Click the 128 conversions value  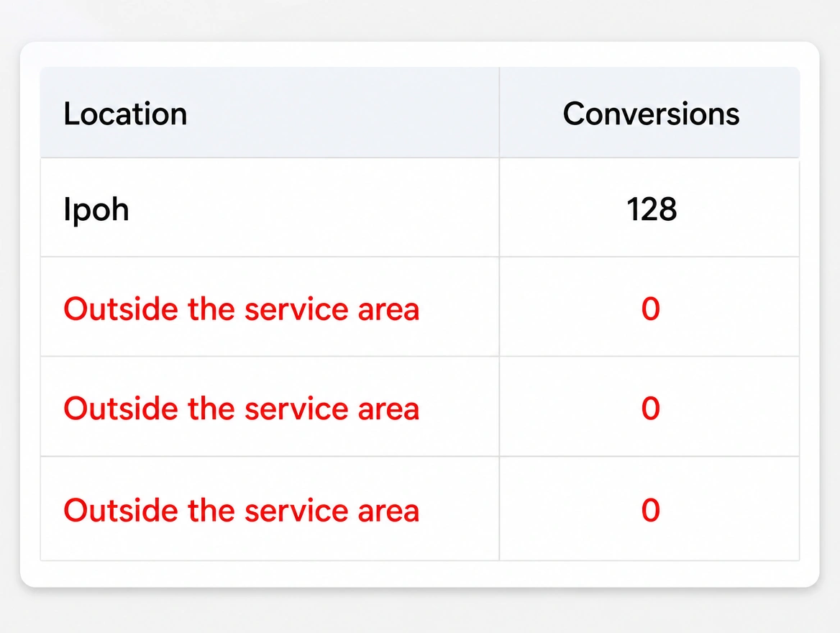[652, 209]
